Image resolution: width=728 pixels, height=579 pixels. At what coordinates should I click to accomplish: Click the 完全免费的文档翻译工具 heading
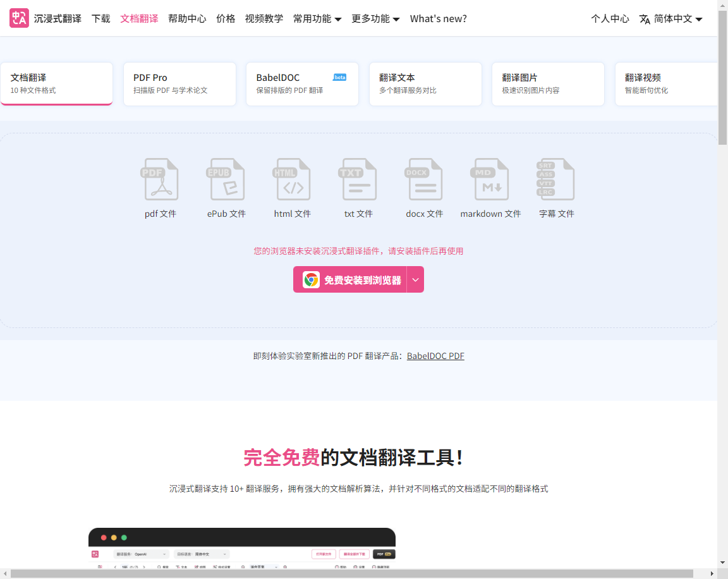(x=353, y=458)
